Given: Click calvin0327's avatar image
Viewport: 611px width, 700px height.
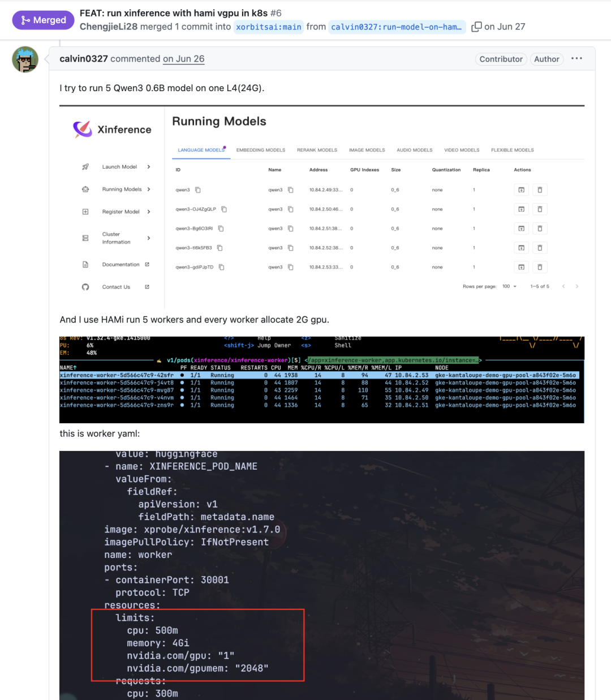Looking at the screenshot, I should coord(25,59).
